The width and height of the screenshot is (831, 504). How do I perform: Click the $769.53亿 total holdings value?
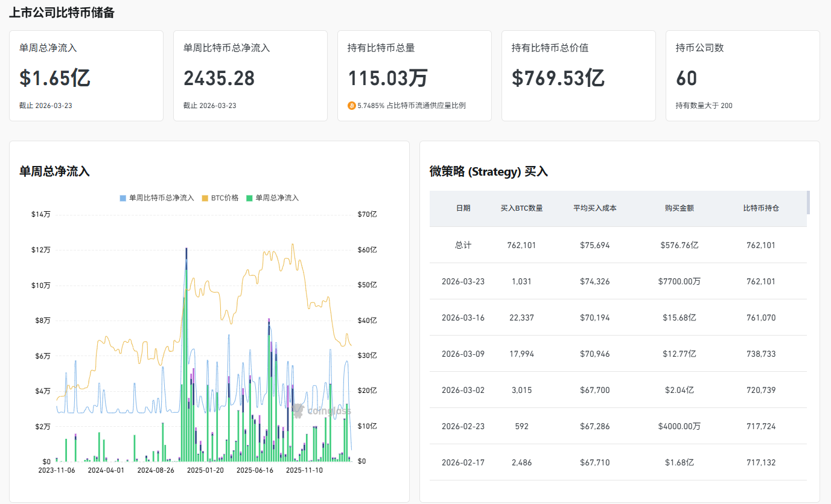coord(558,78)
